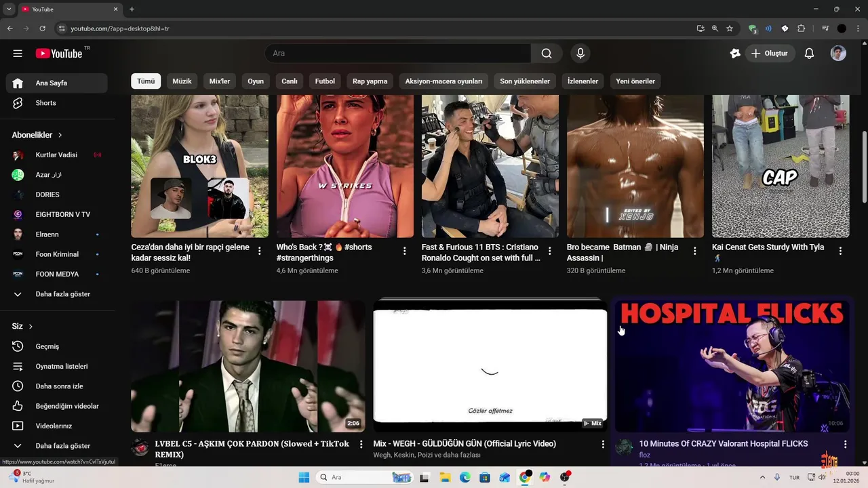Open Shorts from the sidebar

(x=57, y=103)
